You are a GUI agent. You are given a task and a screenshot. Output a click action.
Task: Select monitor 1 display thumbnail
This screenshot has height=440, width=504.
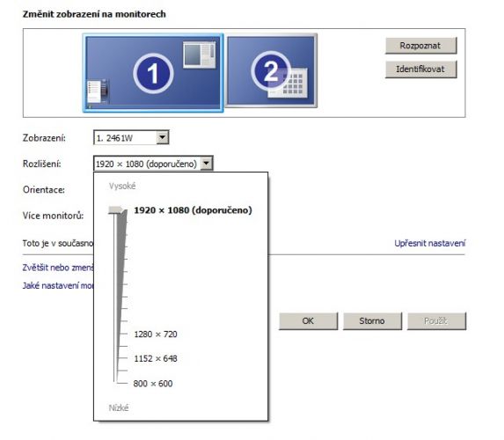click(153, 73)
